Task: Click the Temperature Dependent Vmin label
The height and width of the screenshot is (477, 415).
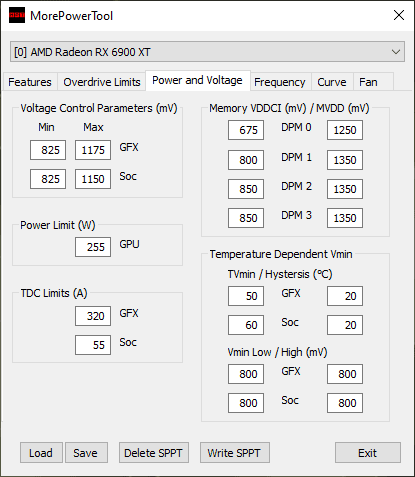Action: pyautogui.click(x=281, y=254)
